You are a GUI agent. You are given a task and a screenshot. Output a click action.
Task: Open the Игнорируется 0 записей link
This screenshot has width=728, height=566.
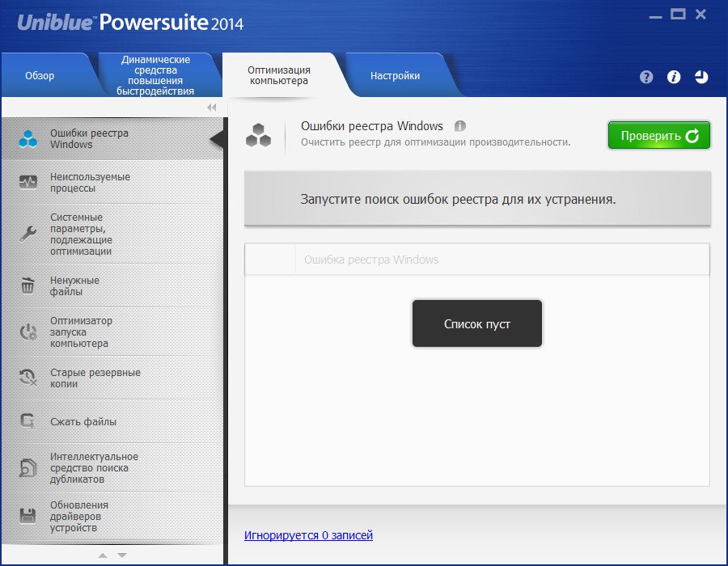pos(308,535)
